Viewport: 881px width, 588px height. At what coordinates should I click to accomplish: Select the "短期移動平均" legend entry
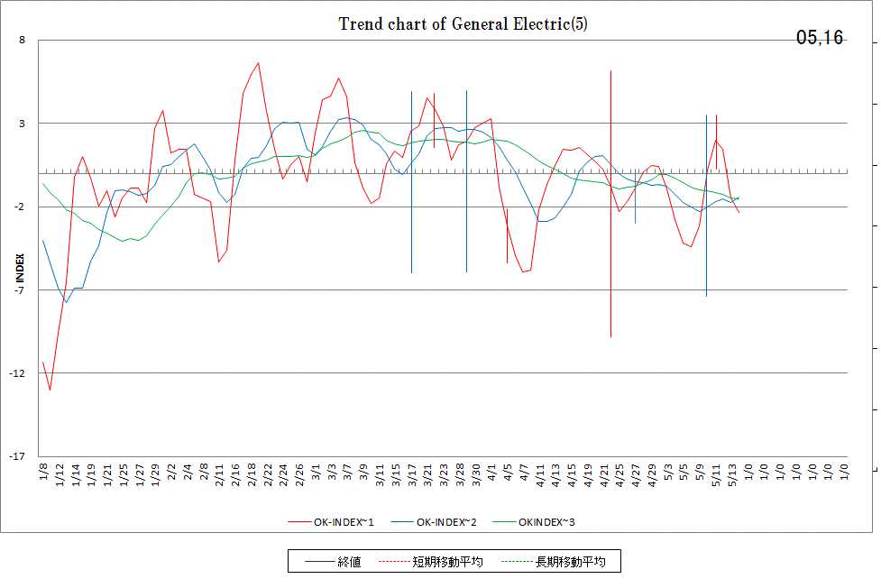tap(431, 562)
